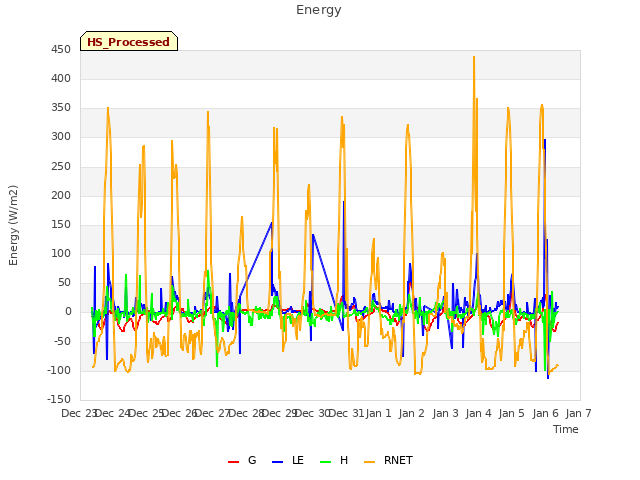The image size is (640, 480).
Task: Click the blue LE spike on Jan 6
Action: (545, 140)
